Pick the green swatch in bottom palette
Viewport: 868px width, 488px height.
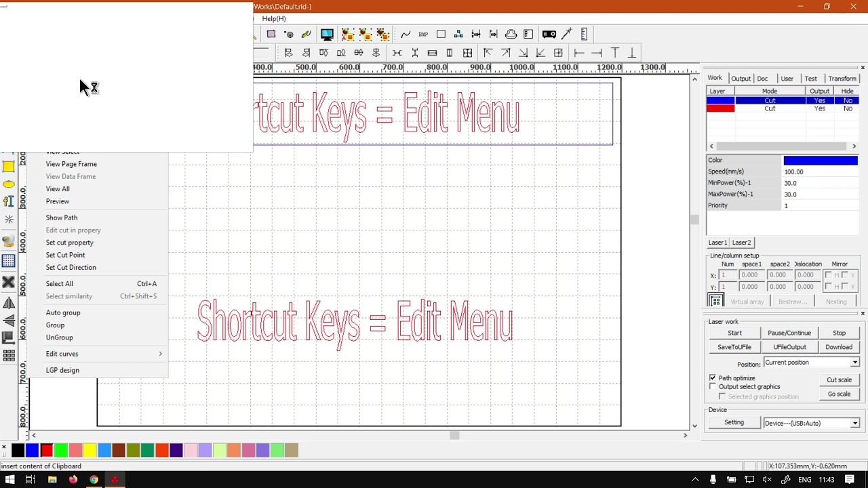click(61, 450)
